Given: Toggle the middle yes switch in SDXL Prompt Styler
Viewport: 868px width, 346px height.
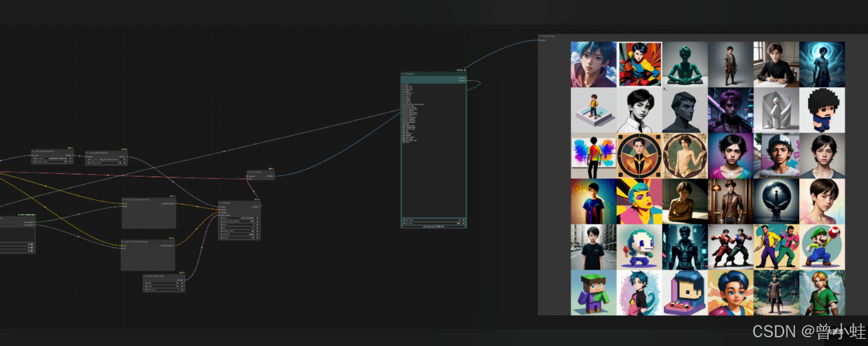Looking at the screenshot, I should coord(32,248).
